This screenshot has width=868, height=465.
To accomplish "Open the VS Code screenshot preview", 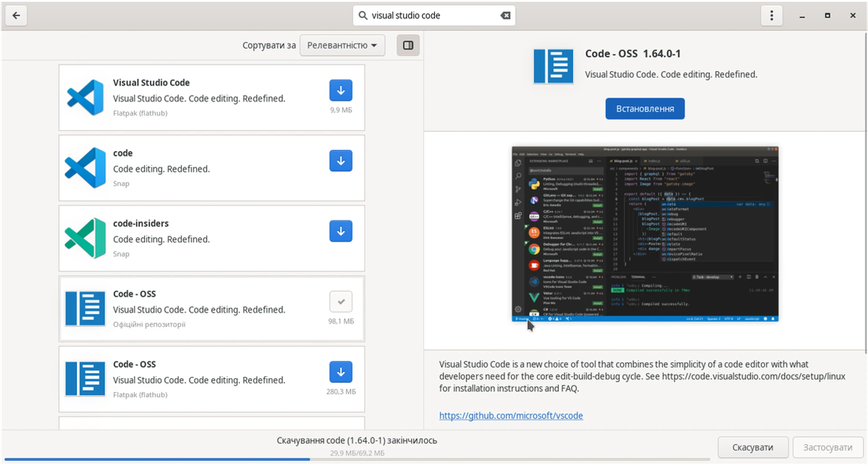I will [645, 234].
